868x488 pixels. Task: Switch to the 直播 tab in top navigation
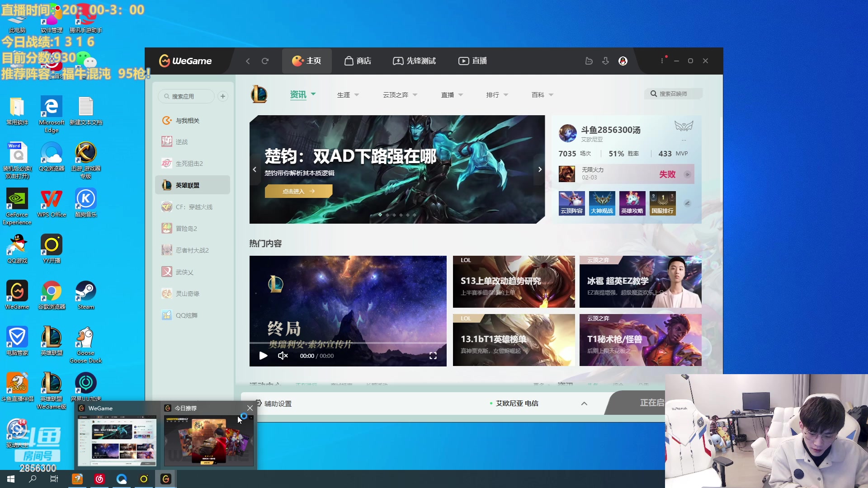click(x=472, y=61)
